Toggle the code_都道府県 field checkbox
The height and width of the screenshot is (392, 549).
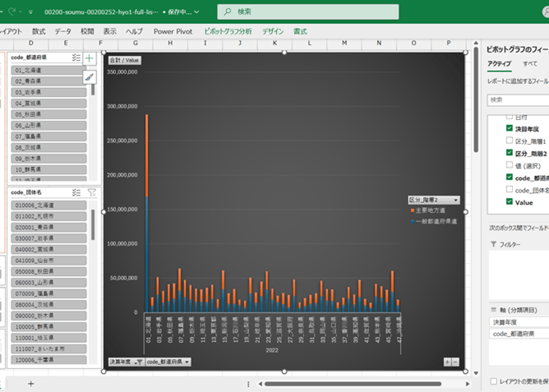(x=509, y=177)
